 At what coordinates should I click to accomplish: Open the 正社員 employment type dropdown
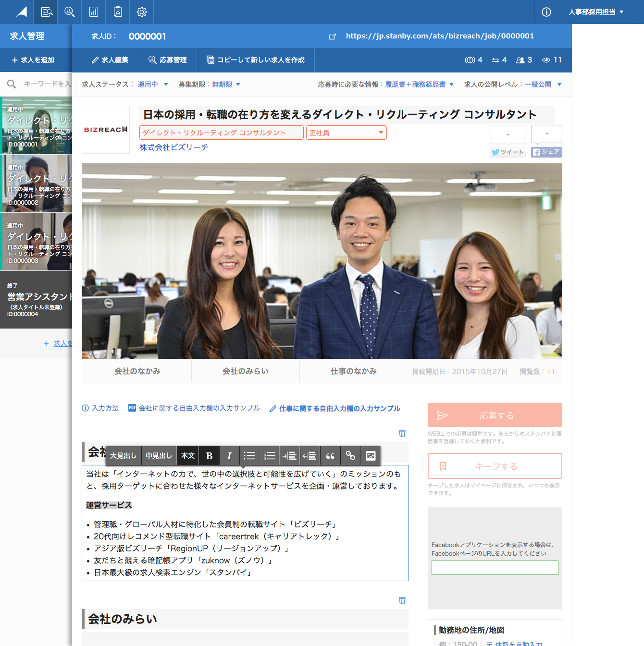(x=346, y=133)
